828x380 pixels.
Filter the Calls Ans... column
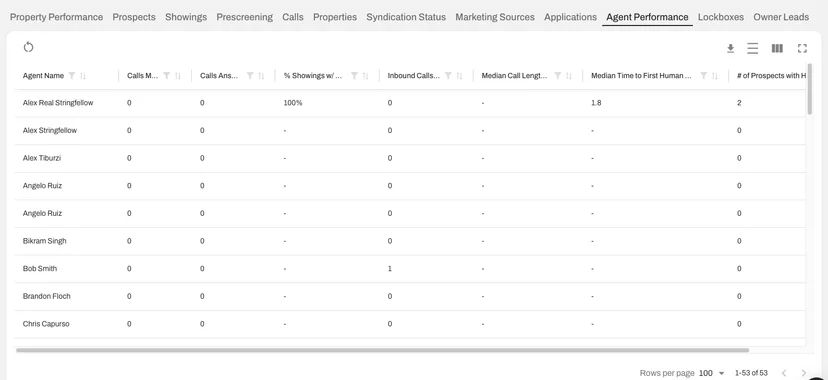[x=250, y=76]
